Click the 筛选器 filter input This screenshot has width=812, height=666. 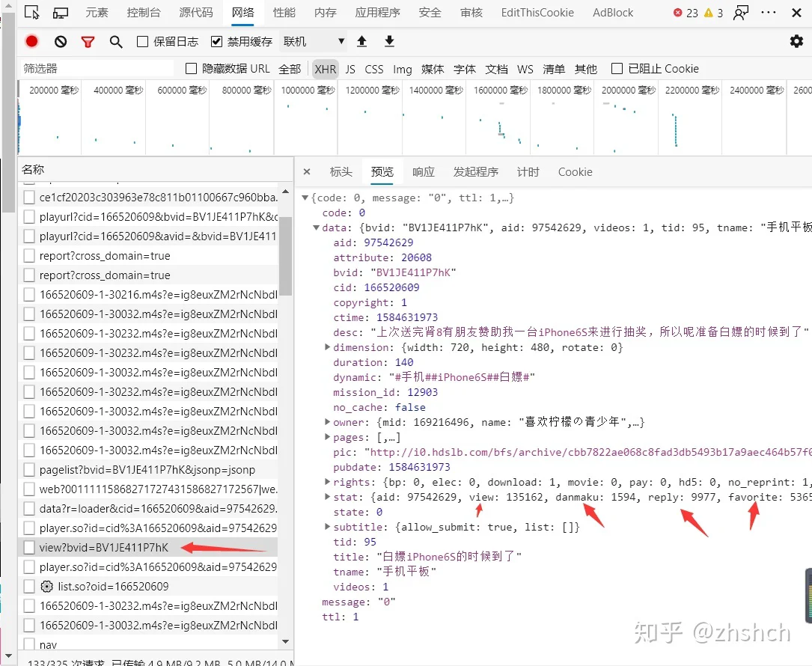[x=97, y=68]
